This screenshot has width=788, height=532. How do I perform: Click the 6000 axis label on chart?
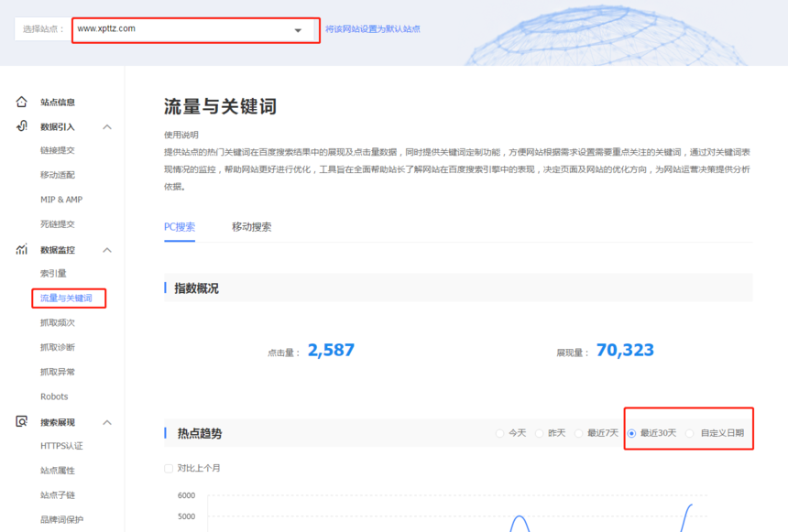coord(186,495)
